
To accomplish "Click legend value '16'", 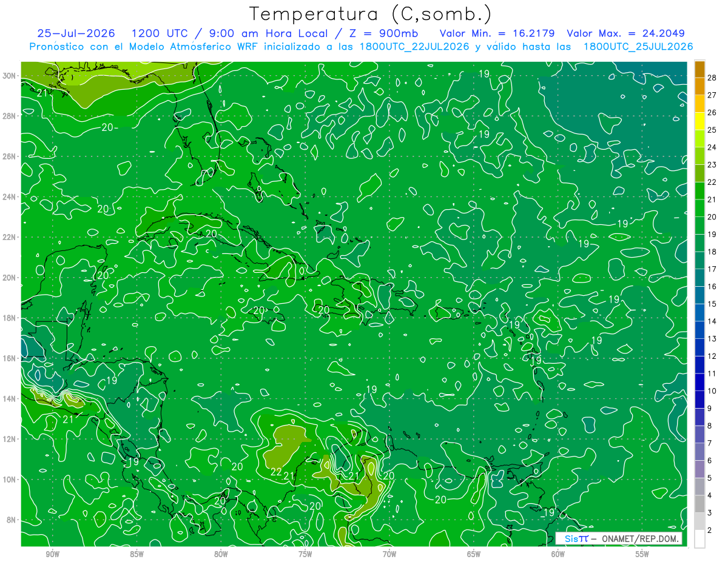I will pos(712,286).
